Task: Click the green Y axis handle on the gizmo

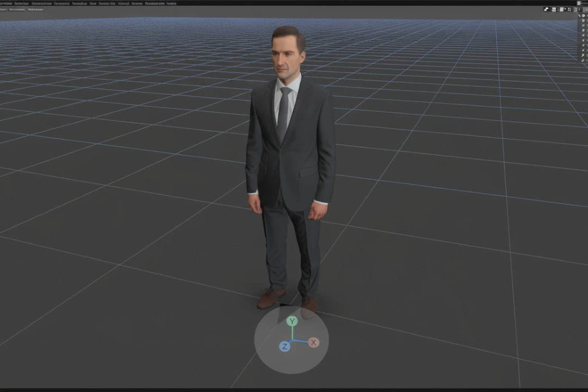Action: pyautogui.click(x=292, y=321)
